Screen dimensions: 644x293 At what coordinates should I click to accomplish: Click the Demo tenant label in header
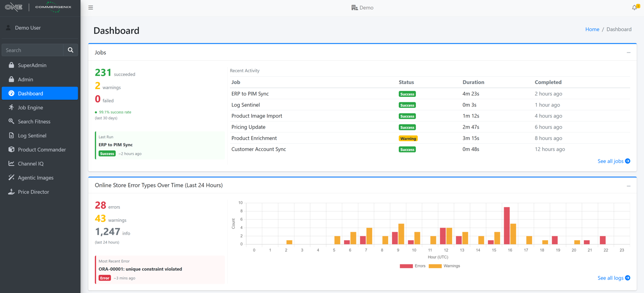point(367,8)
